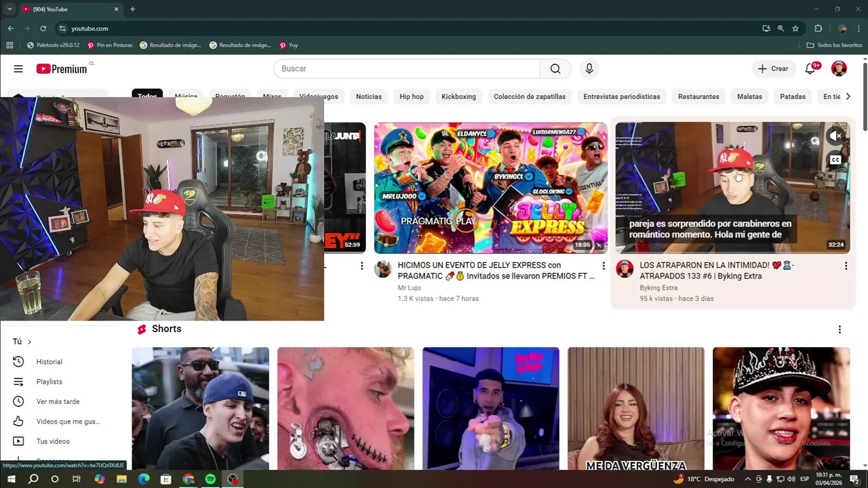
Task: Open Windows taskbar search
Action: (x=33, y=479)
